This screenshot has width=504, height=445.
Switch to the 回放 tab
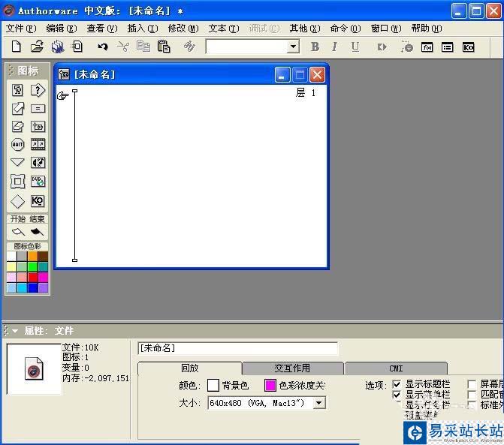point(189,368)
